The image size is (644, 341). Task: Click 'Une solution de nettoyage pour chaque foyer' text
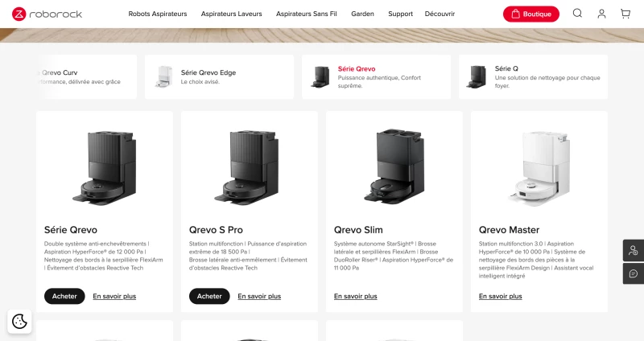coord(547,82)
